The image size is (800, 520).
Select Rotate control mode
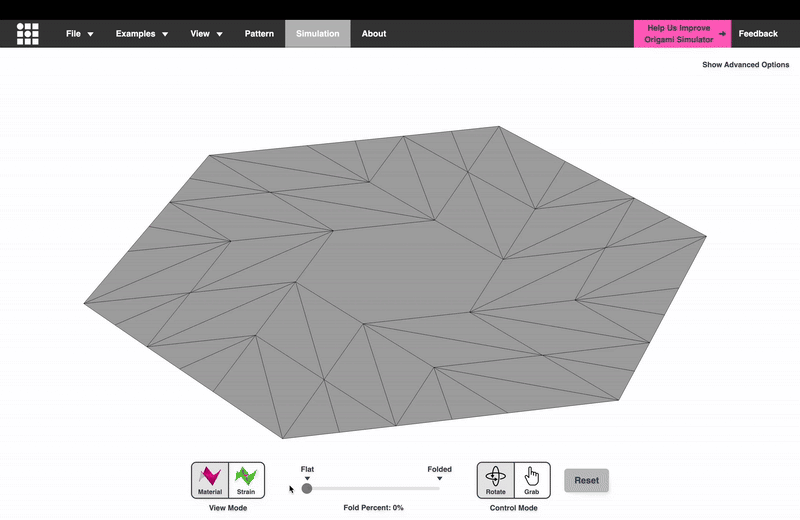click(x=496, y=480)
